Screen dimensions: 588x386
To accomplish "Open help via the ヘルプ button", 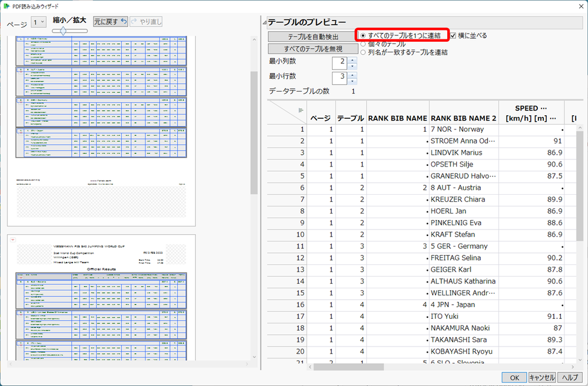I will point(570,377).
